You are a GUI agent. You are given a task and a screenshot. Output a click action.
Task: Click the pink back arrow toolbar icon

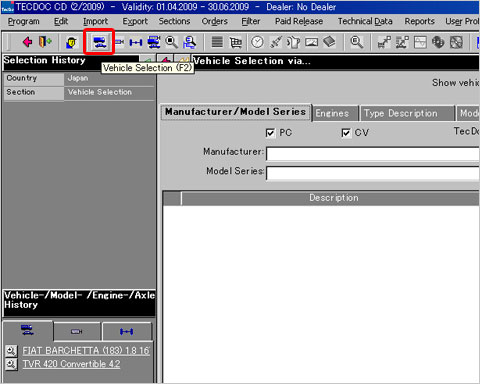[27, 42]
